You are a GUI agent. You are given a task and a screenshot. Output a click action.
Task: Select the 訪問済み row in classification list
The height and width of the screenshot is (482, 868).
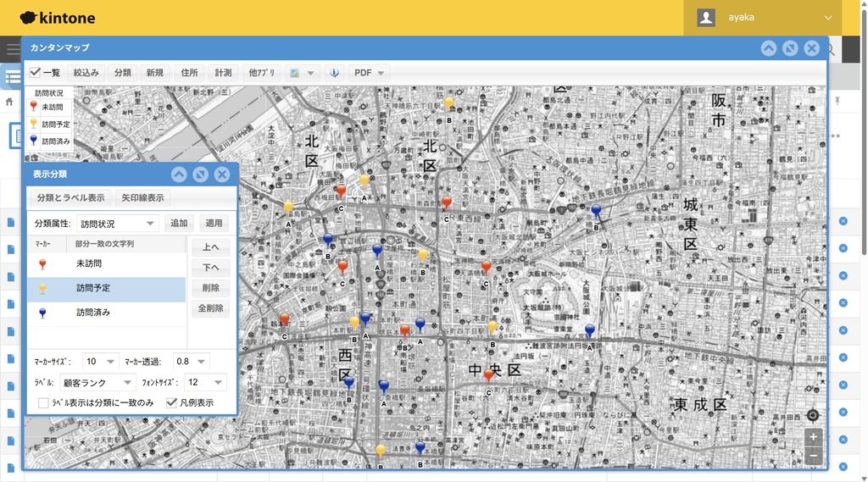106,313
